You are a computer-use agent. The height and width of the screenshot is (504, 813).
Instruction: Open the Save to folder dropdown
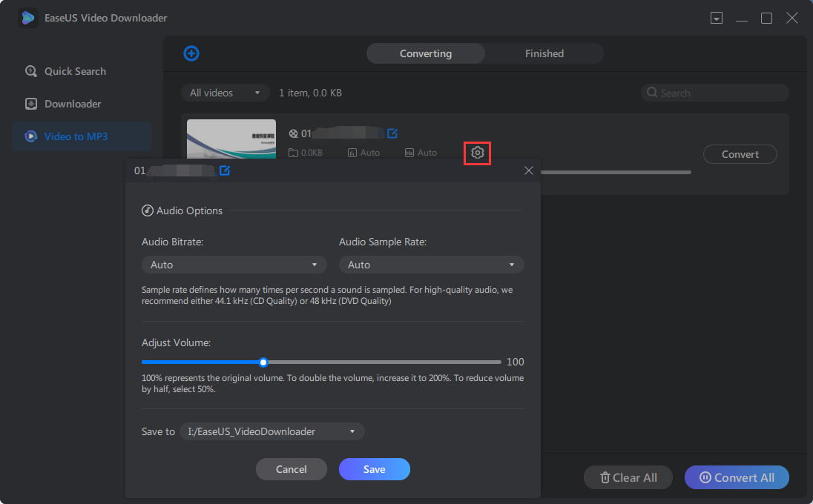[271, 431]
